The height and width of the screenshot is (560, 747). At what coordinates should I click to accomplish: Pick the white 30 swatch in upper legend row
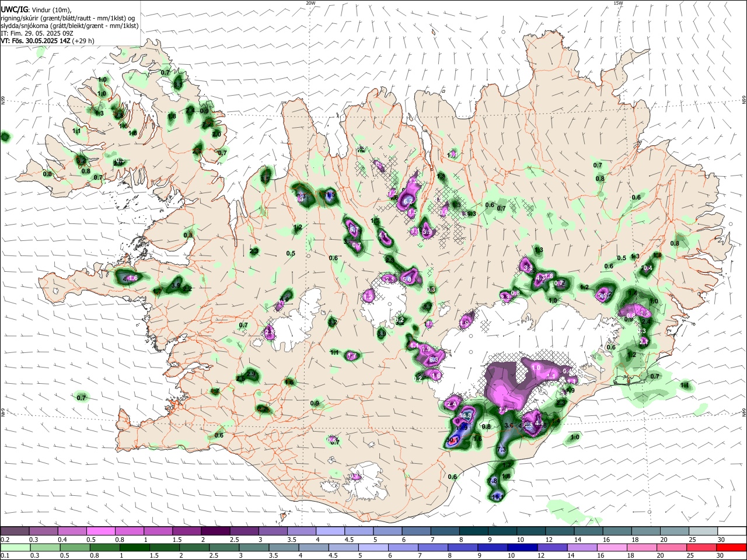[x=732, y=531]
